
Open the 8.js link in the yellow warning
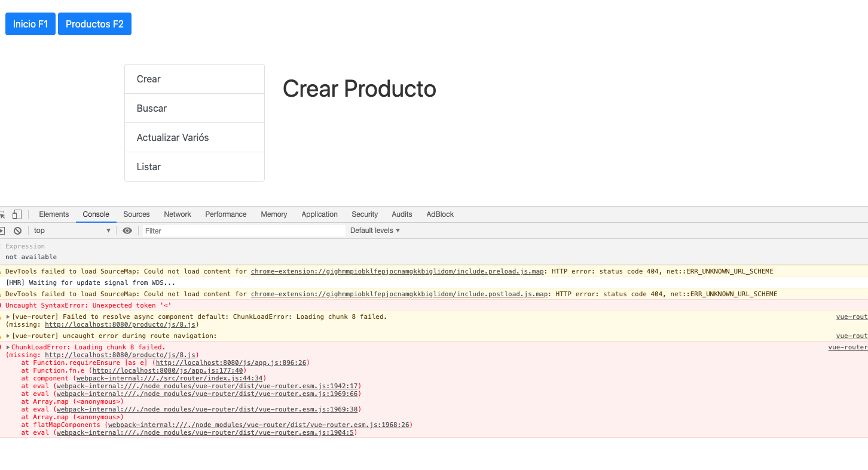(120, 325)
